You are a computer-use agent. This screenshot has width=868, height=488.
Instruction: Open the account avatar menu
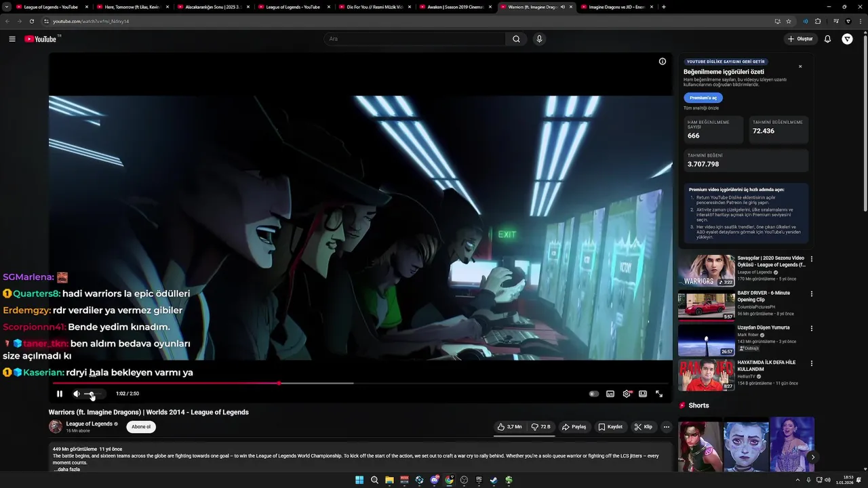(x=847, y=39)
